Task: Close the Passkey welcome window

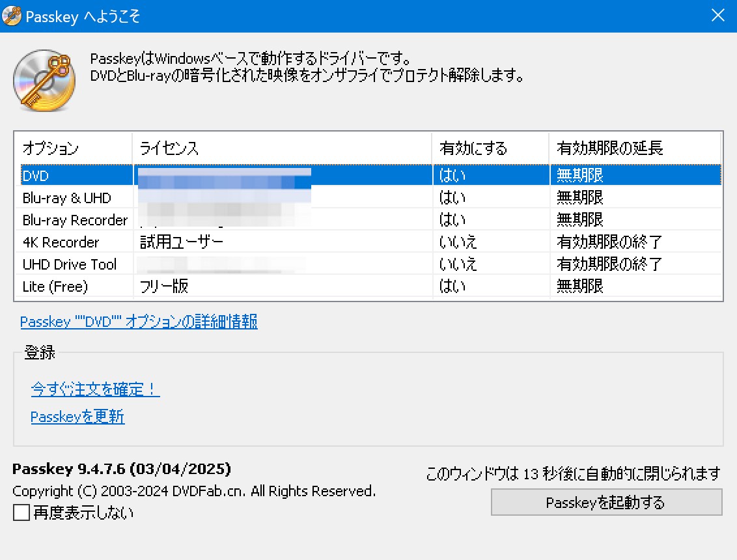Action: pyautogui.click(x=717, y=16)
